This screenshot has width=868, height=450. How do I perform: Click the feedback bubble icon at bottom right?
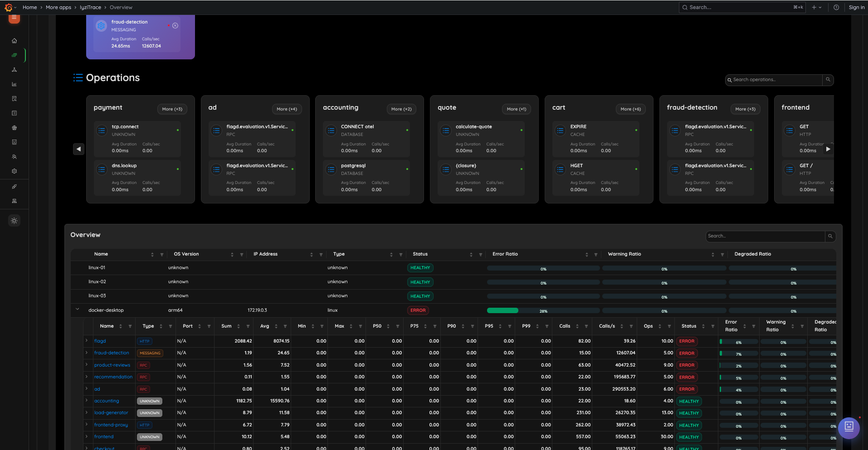point(848,428)
